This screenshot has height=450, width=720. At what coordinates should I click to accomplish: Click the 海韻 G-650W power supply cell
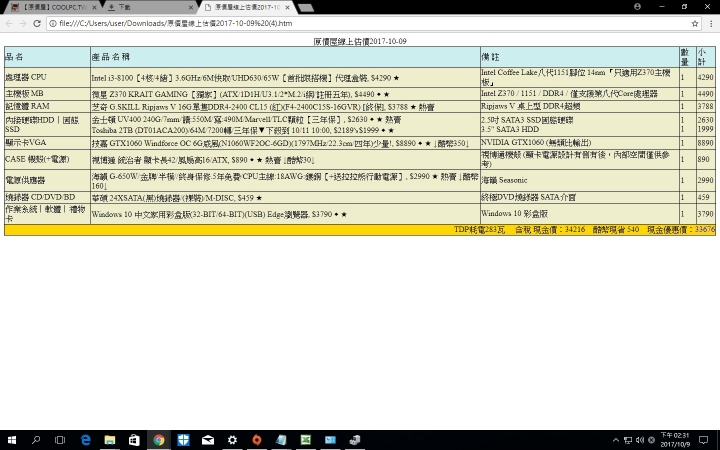tap(285, 180)
